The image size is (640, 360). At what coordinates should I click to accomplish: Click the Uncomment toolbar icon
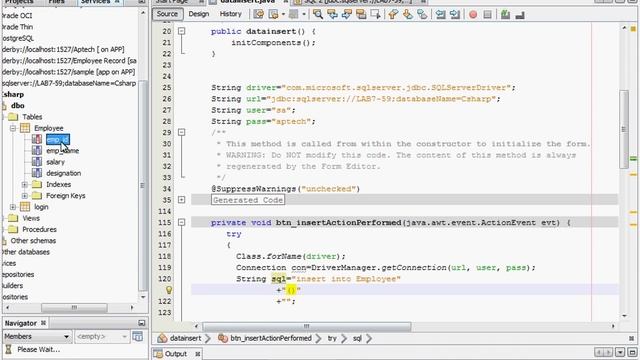click(x=520, y=15)
